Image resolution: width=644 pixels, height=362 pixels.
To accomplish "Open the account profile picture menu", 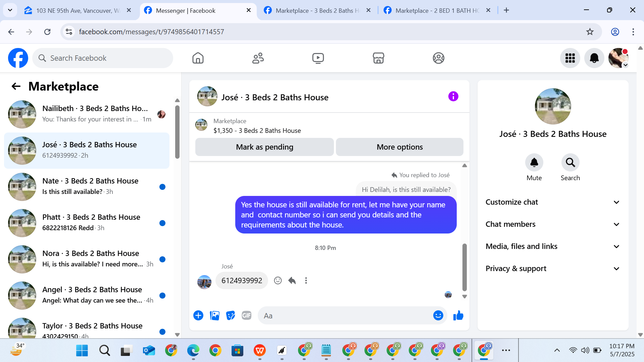I will (618, 58).
